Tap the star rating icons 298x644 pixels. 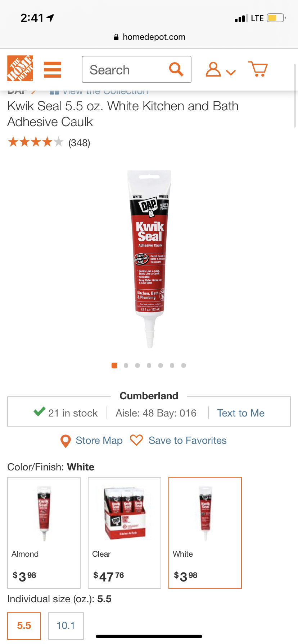point(36,142)
